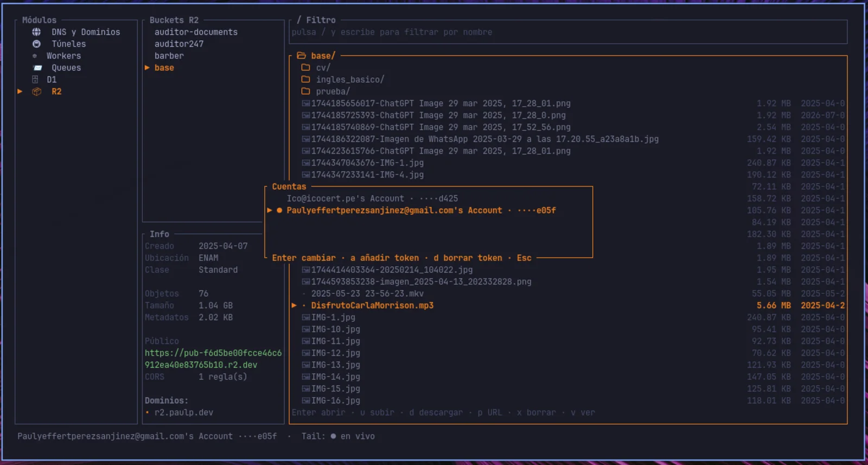Select the 1744414403364-20250214_104022.jpg file
868x465 pixels.
392,270
